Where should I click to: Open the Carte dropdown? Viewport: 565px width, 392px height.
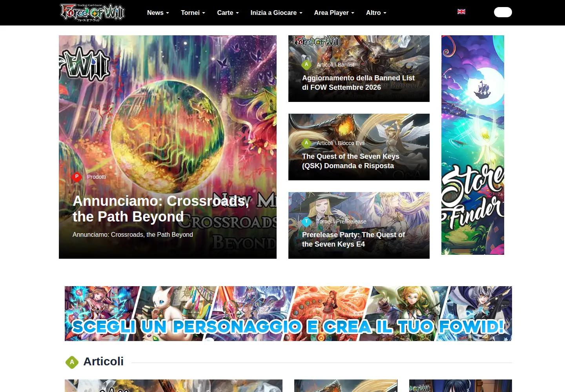228,13
